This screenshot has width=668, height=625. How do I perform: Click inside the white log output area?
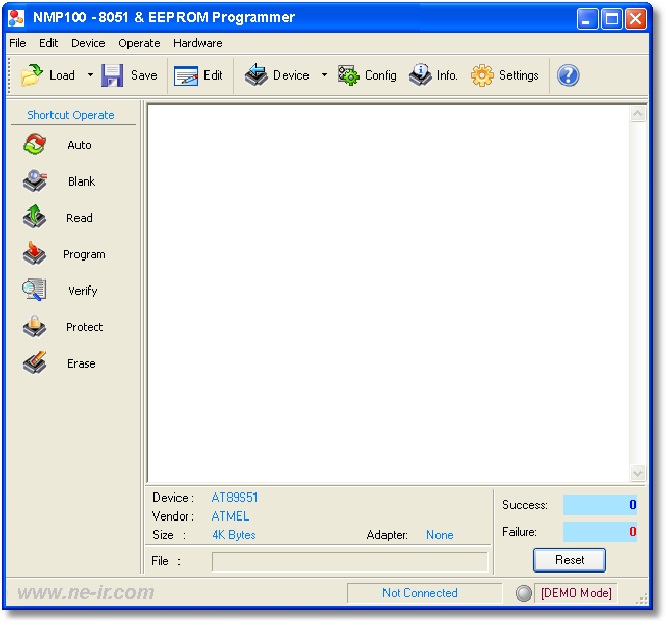(x=389, y=293)
